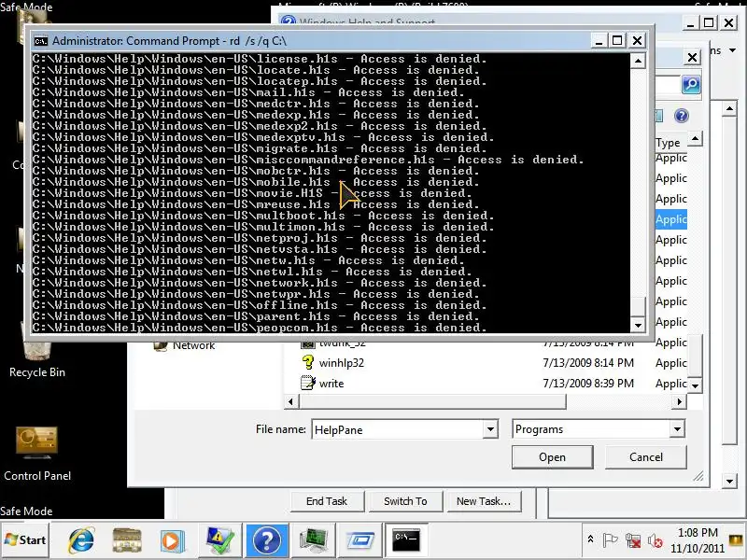Expand the Options dropdown arrow in Help window
The image size is (747, 560).
click(733, 50)
